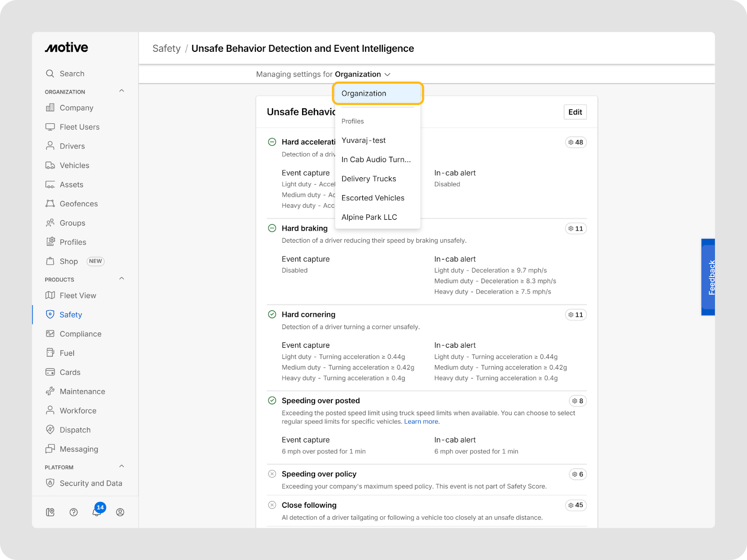The image size is (747, 560).
Task: Toggle Speeding over policy disabled indicator
Action: tap(272, 474)
